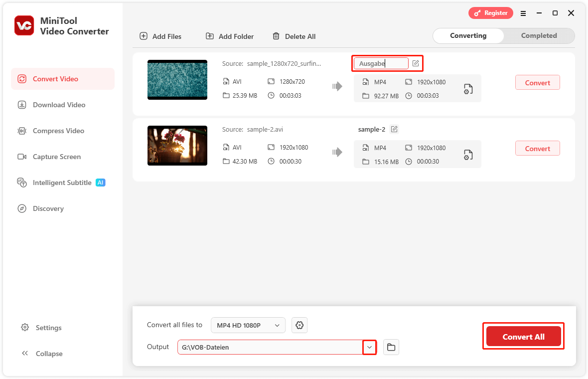Click Convert All to start batch conversion
The width and height of the screenshot is (588, 379).
pos(523,336)
